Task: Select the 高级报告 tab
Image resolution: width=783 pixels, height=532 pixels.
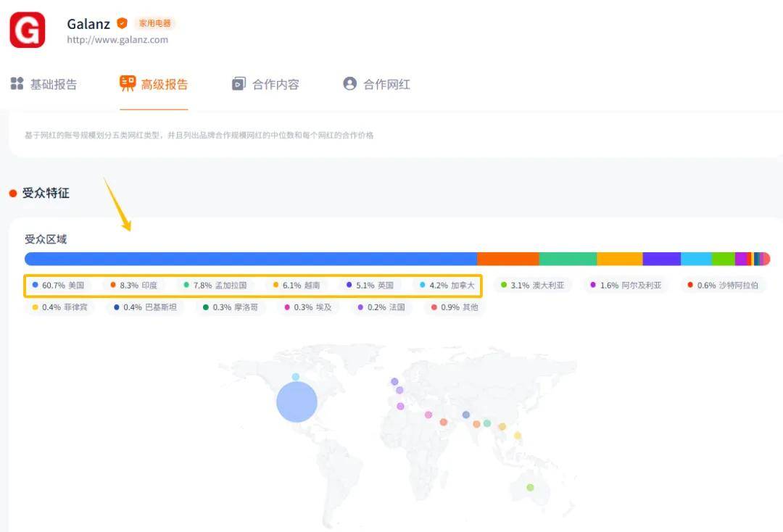Action: [x=154, y=84]
